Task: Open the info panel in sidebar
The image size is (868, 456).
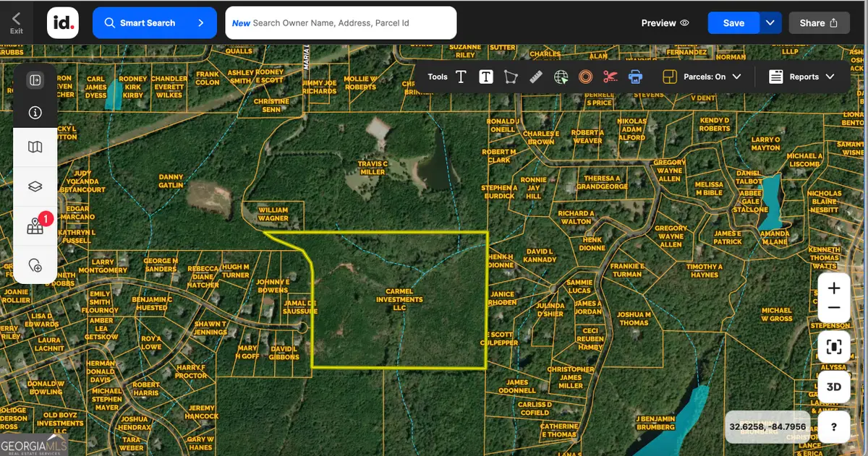Action: [x=35, y=112]
